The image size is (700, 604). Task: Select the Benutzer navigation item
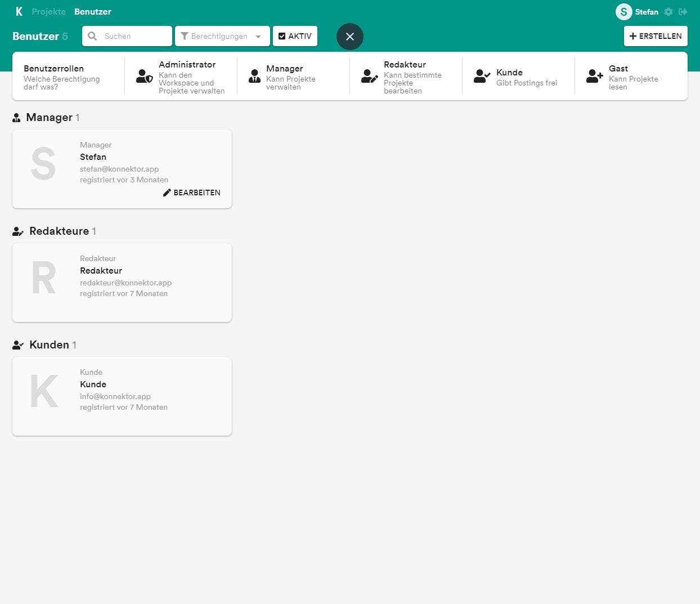(x=93, y=11)
